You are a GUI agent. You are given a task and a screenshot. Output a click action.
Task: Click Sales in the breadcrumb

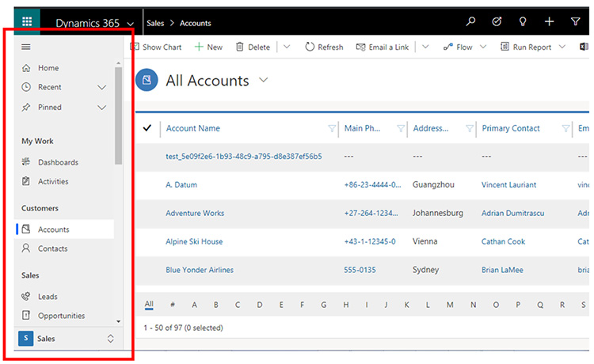pyautogui.click(x=155, y=23)
